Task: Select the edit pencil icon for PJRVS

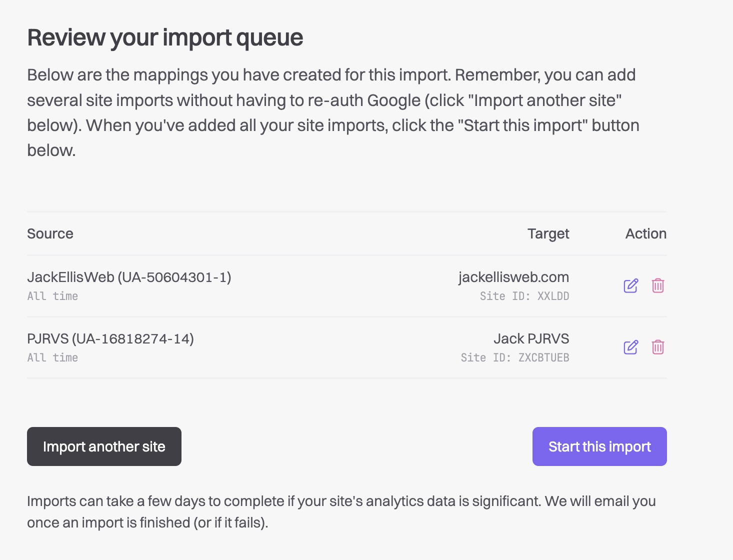Action: [630, 347]
